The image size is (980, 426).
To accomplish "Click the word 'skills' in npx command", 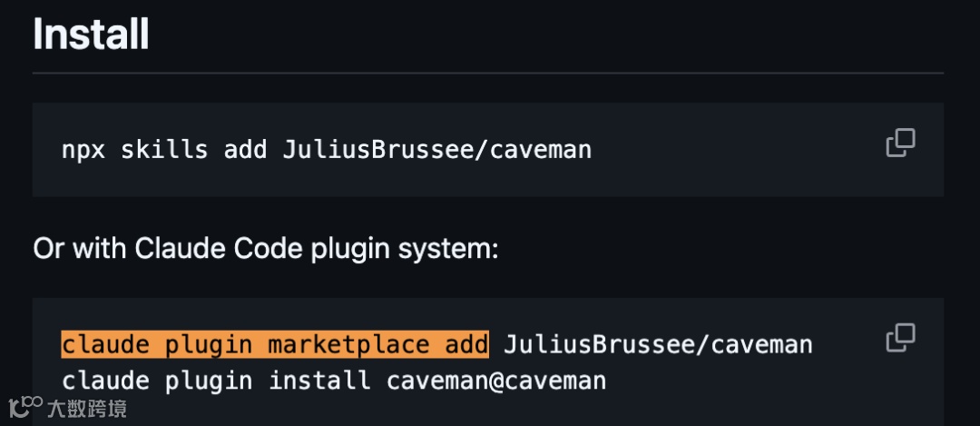I will (x=164, y=150).
